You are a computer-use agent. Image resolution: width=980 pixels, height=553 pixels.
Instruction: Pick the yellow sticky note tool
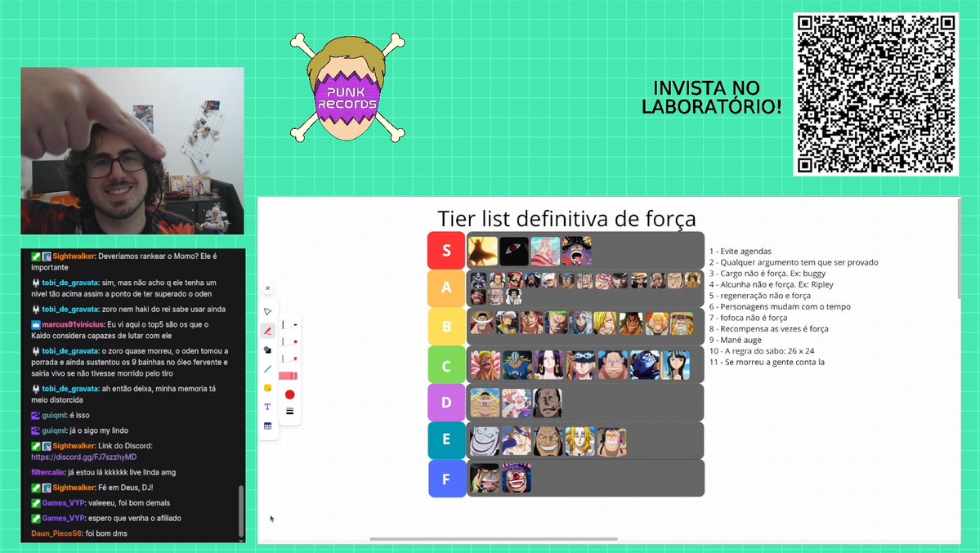[x=267, y=388]
